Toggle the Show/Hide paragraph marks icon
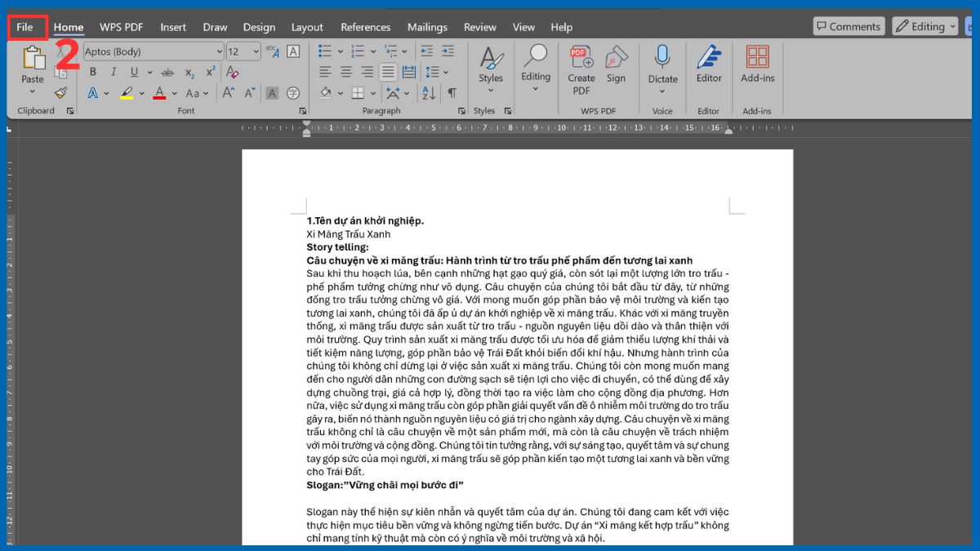Image resolution: width=980 pixels, height=551 pixels. (452, 92)
